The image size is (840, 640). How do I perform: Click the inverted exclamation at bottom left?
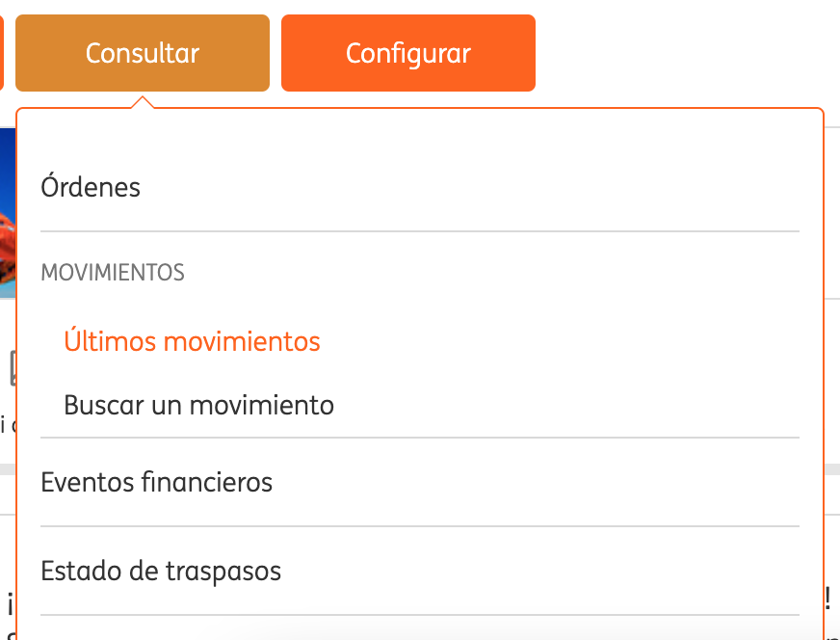(11, 604)
